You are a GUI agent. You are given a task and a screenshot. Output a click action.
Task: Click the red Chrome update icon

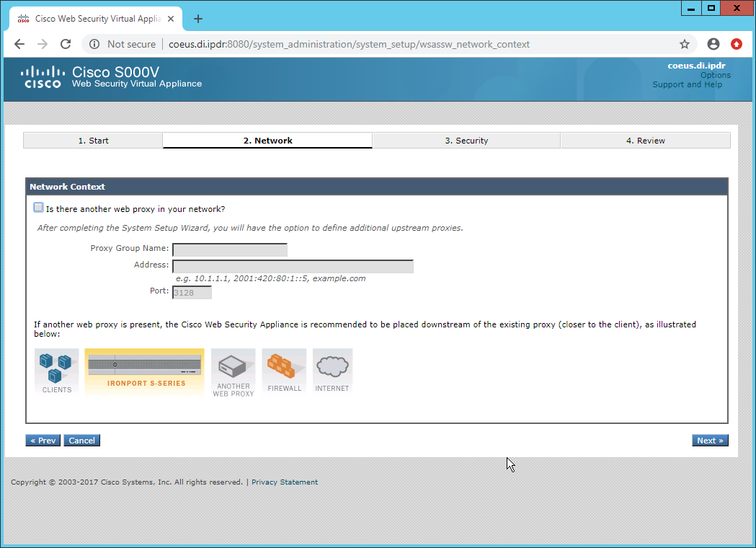(737, 45)
